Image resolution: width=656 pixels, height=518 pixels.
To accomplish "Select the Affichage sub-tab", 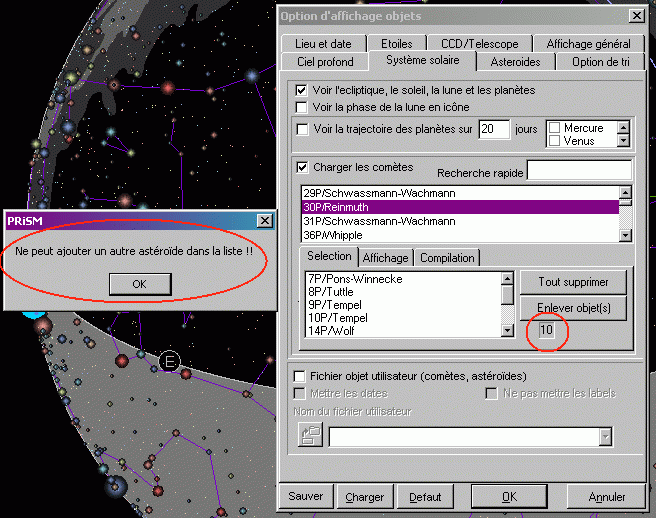I will click(x=385, y=258).
